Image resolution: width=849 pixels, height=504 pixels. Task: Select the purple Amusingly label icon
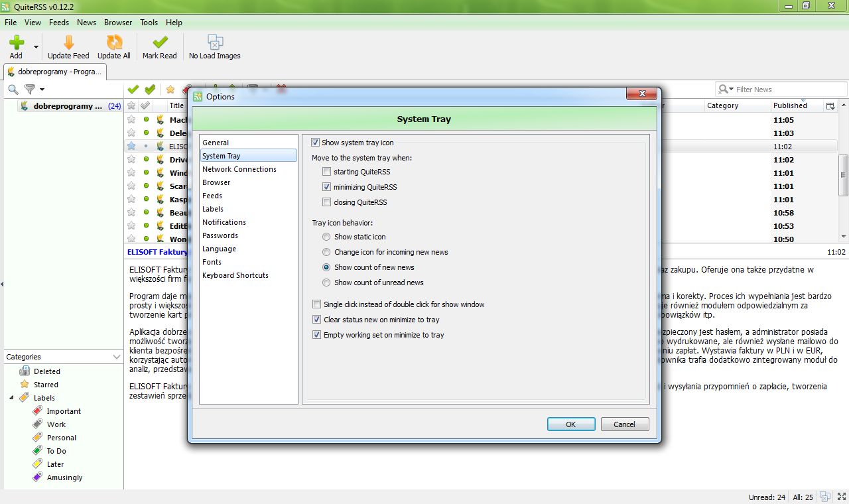click(38, 477)
